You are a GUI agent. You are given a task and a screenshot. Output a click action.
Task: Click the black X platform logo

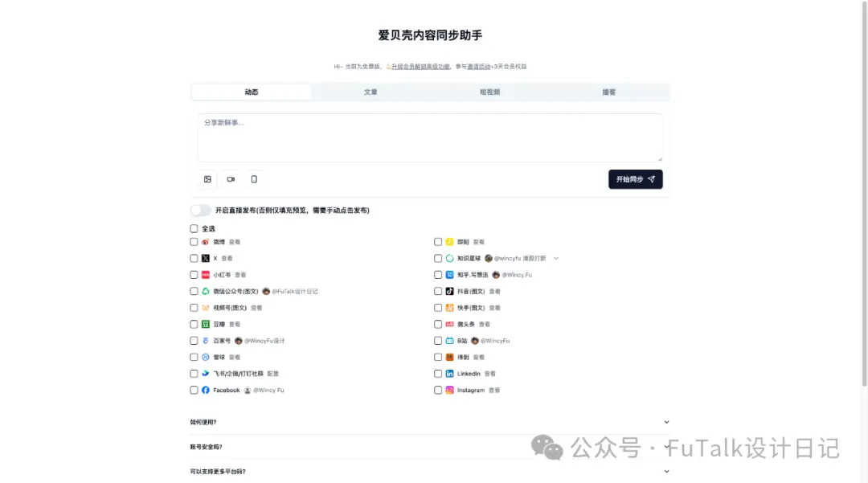pyautogui.click(x=206, y=258)
